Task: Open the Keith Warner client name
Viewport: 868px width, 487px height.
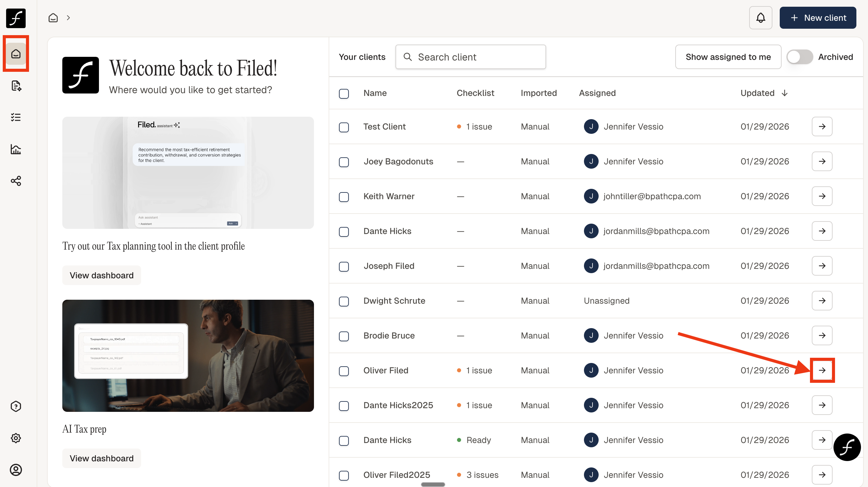Action: pos(389,196)
